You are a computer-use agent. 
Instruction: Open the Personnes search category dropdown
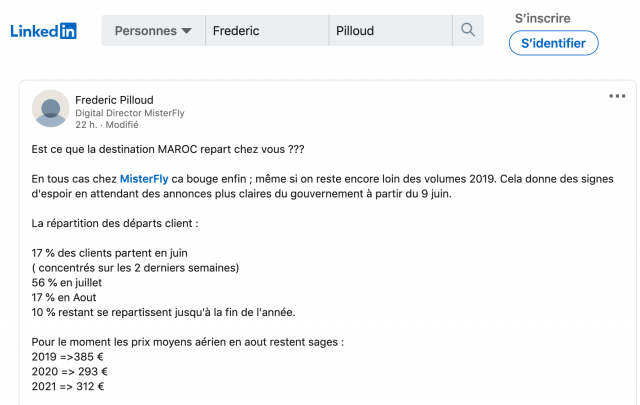click(x=153, y=31)
